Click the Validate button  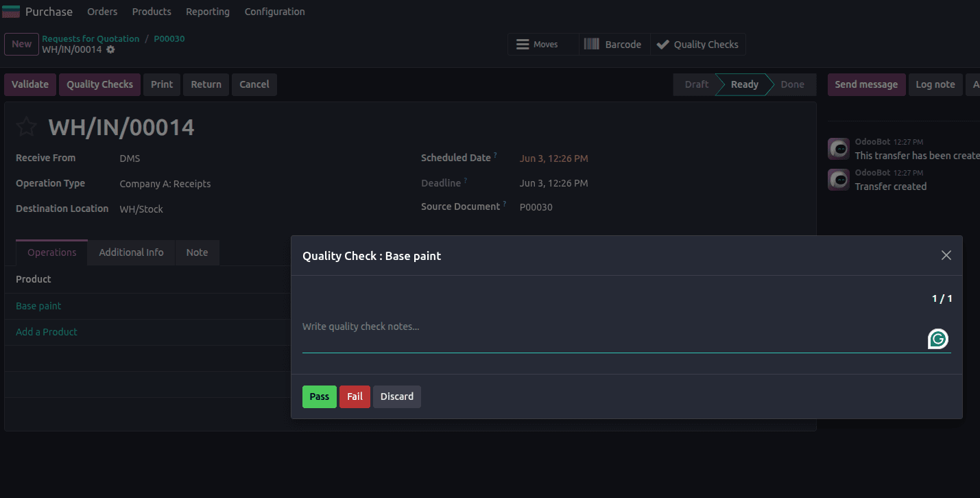pos(30,84)
